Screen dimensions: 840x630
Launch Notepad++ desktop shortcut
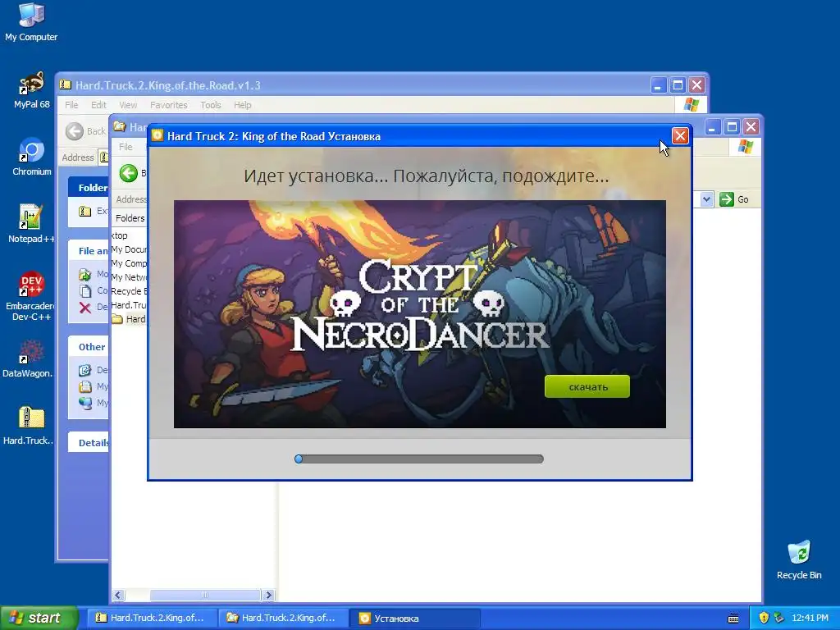coord(31,224)
